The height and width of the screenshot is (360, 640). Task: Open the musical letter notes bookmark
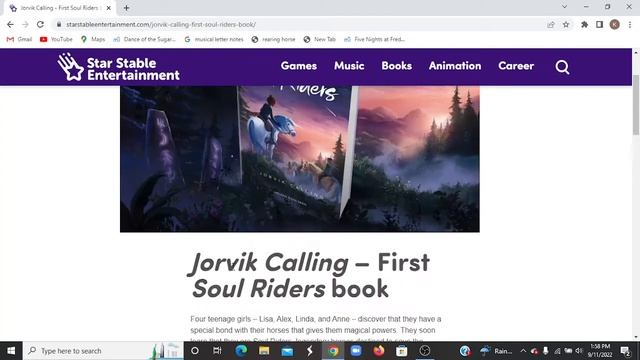[x=214, y=39]
